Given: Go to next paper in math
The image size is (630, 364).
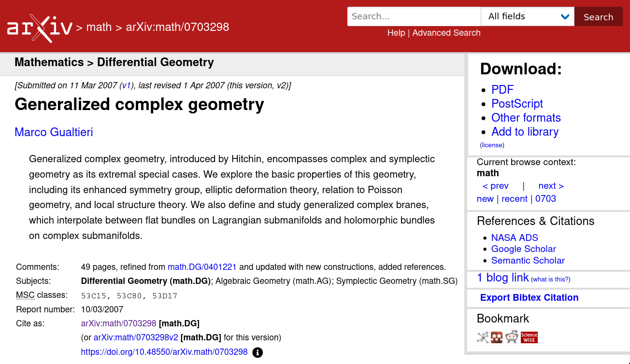Looking at the screenshot, I should [x=551, y=186].
